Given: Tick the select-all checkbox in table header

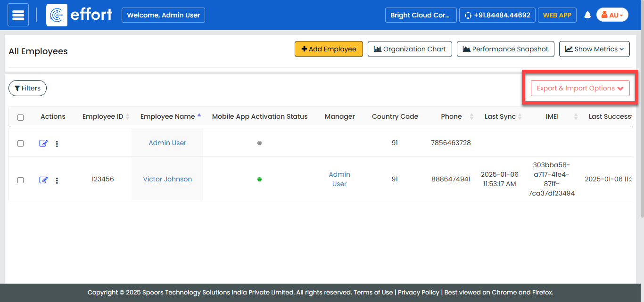Looking at the screenshot, I should point(20,117).
